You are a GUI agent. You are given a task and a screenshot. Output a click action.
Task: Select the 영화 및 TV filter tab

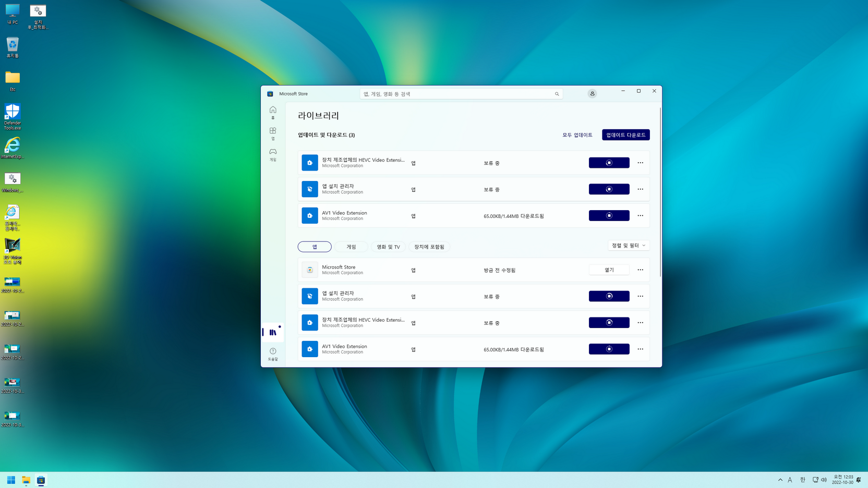click(x=388, y=247)
